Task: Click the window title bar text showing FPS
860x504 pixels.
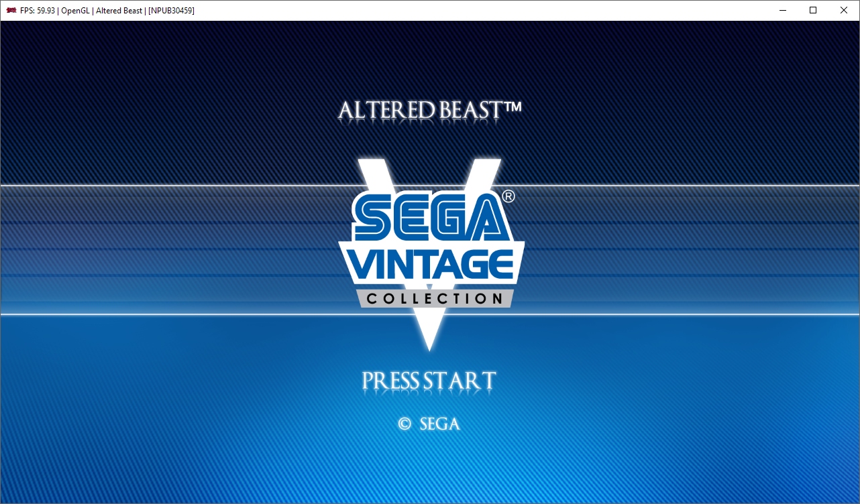Action: coord(107,10)
